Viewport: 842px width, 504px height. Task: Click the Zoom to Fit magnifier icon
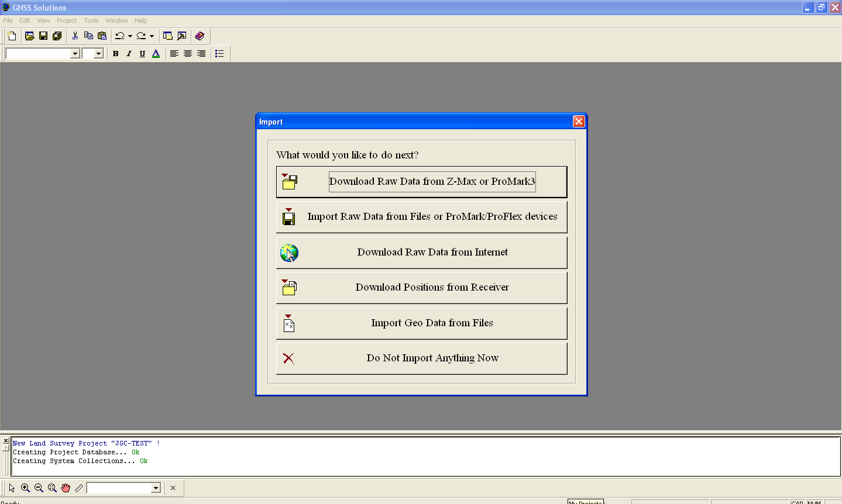52,488
